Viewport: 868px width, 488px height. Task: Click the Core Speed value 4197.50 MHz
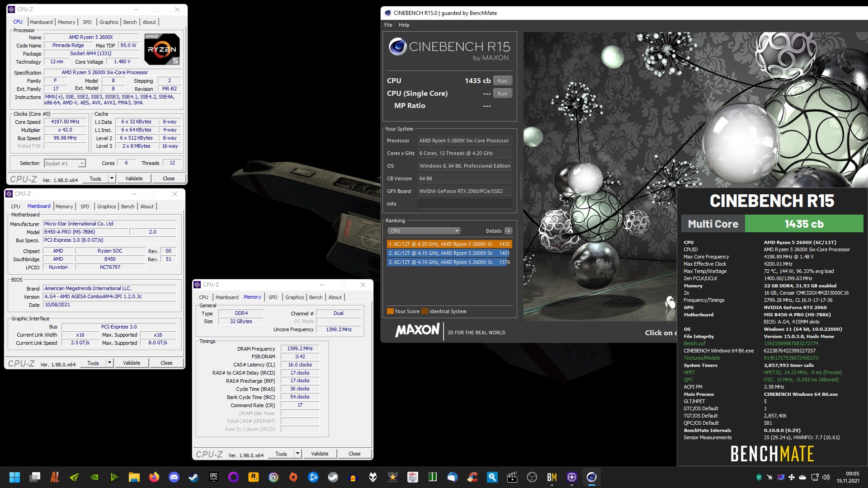[x=65, y=122]
